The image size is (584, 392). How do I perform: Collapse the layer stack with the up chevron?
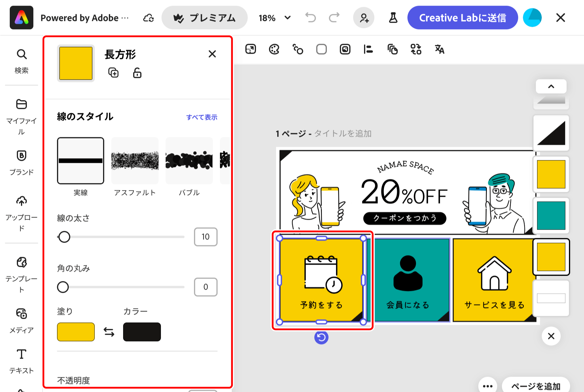(551, 86)
